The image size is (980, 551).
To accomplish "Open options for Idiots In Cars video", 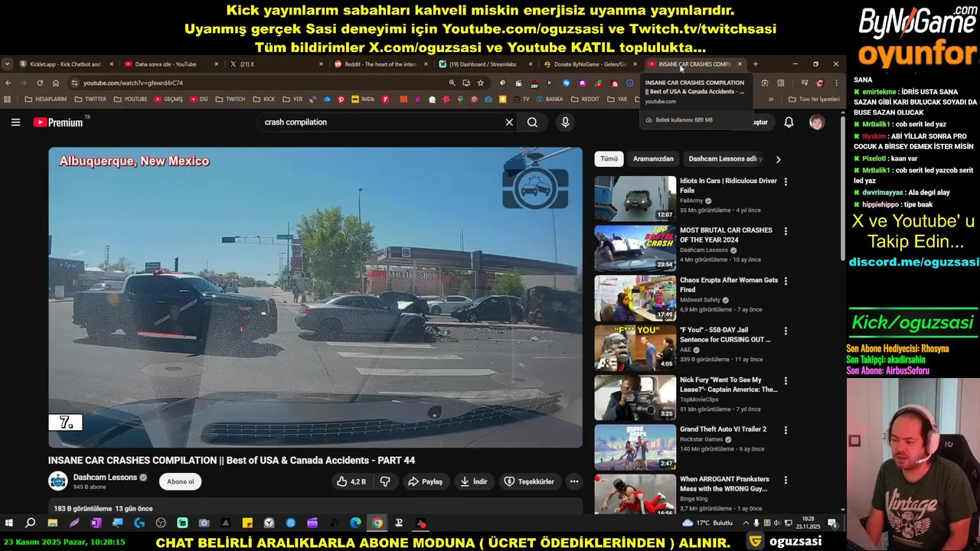I will pyautogui.click(x=786, y=182).
